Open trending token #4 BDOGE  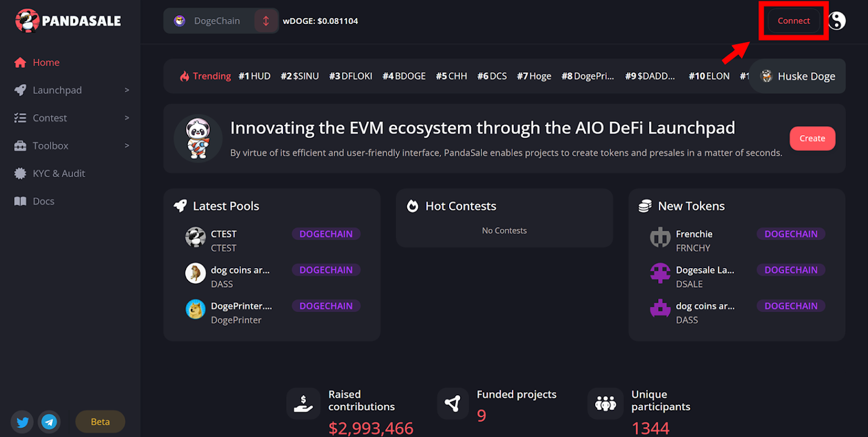point(404,76)
